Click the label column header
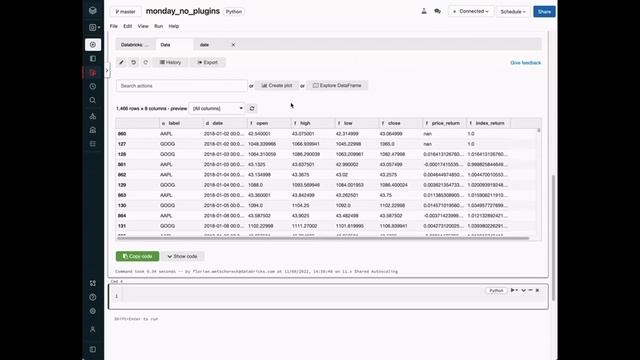 181,123
